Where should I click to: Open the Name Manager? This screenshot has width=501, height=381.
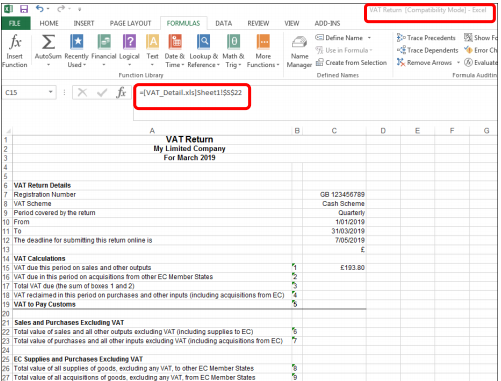[x=299, y=52]
